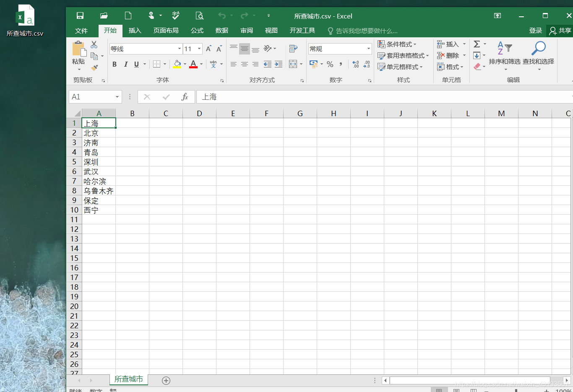This screenshot has height=392, width=573.
Task: Click the Paste clipboard icon
Action: pos(78,49)
